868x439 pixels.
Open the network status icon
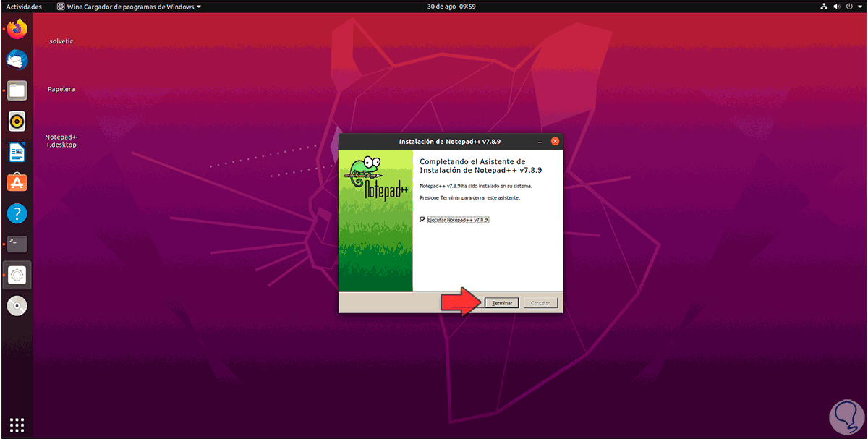[825, 7]
